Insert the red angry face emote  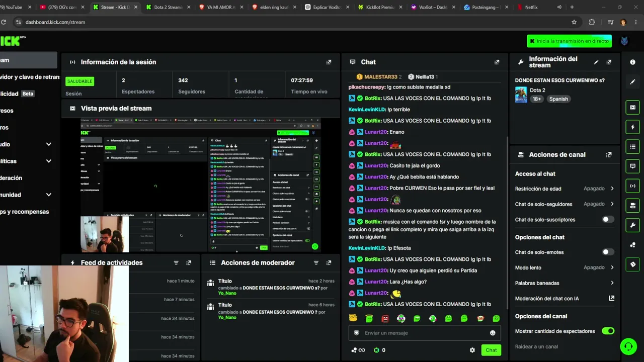click(385, 318)
